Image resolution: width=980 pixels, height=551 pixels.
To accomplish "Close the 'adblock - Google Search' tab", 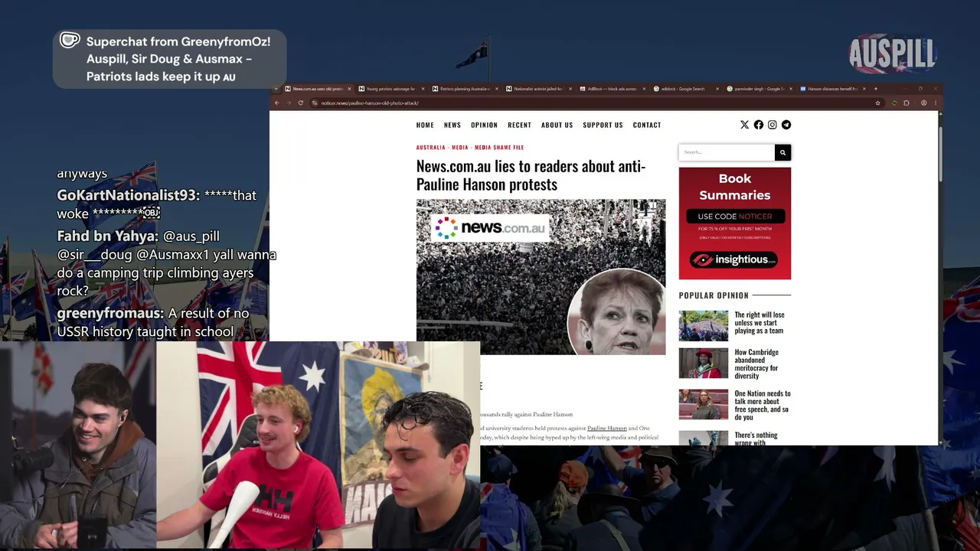I will pyautogui.click(x=717, y=89).
